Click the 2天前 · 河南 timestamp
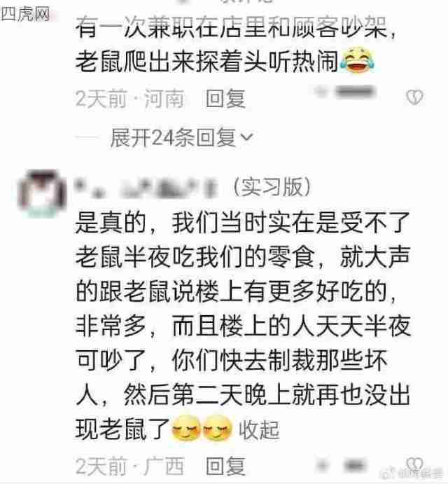 (130, 99)
